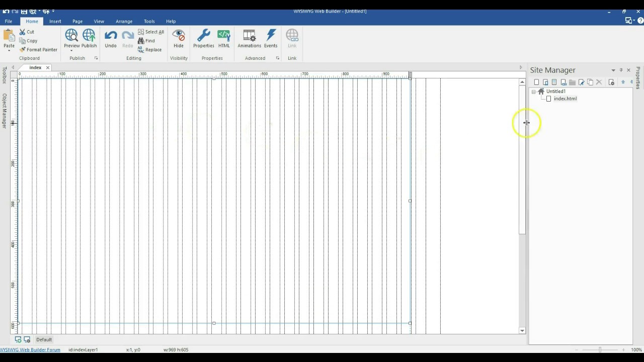Click the manage breakpoints gear icon
Image resolution: width=644 pixels, height=362 pixels.
click(x=27, y=339)
